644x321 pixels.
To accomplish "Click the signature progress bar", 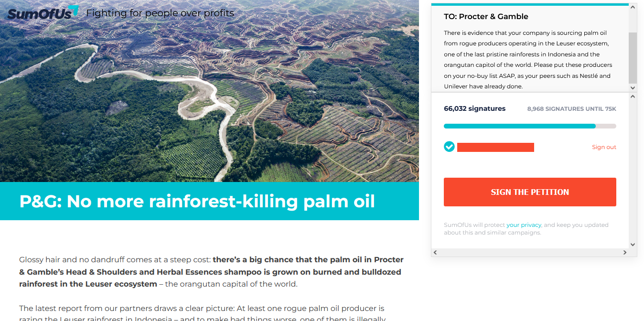I will (529, 126).
